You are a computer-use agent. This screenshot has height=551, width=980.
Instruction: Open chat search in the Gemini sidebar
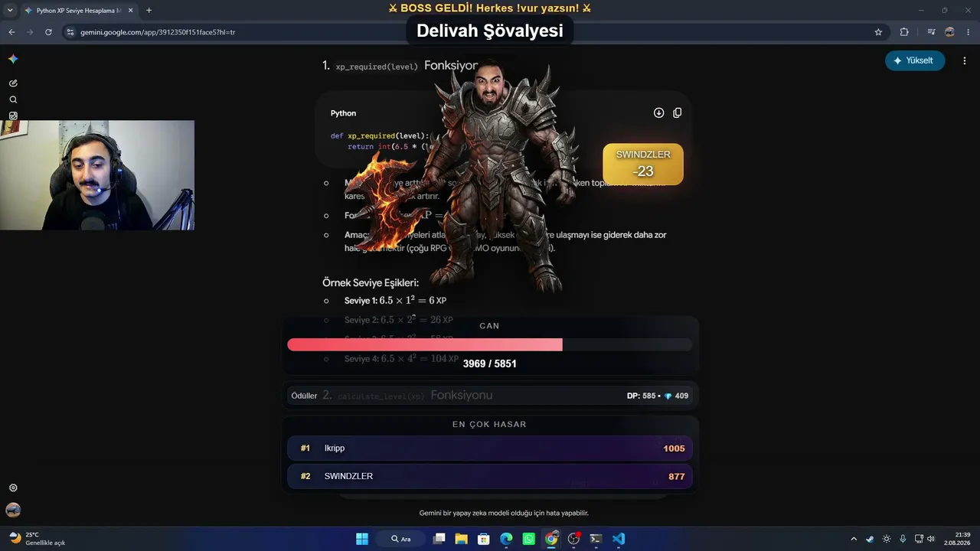tap(13, 99)
